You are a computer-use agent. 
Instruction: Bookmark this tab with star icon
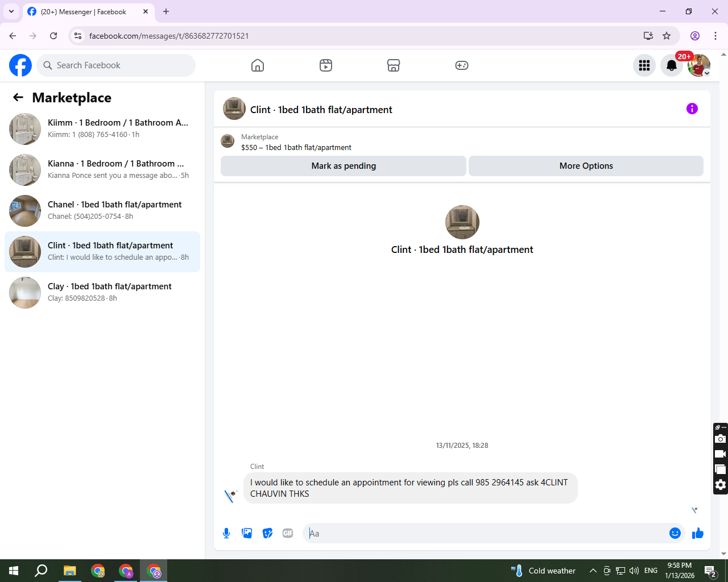point(667,36)
